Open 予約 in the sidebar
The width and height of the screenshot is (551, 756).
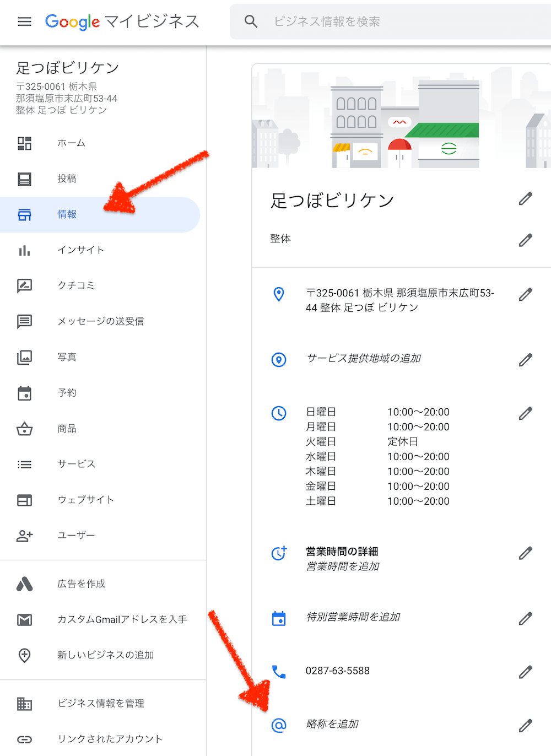100,393
